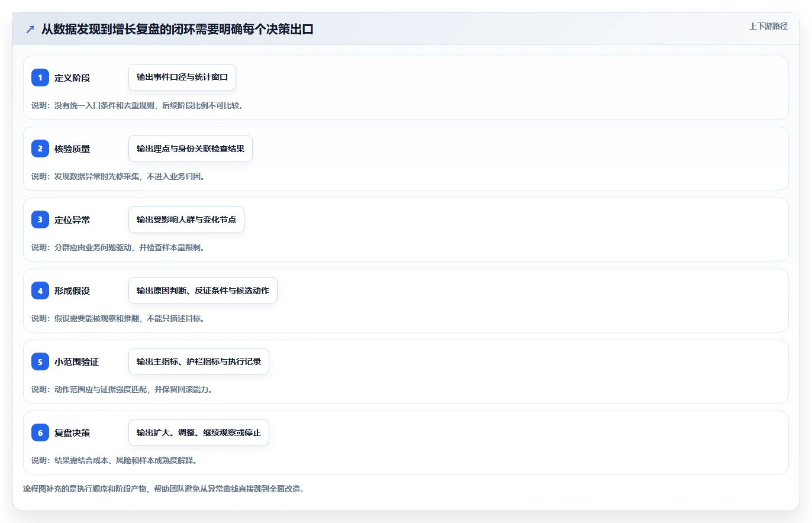Click the note 分群应由业务问题驱动
The width and height of the screenshot is (812, 523).
94,247
